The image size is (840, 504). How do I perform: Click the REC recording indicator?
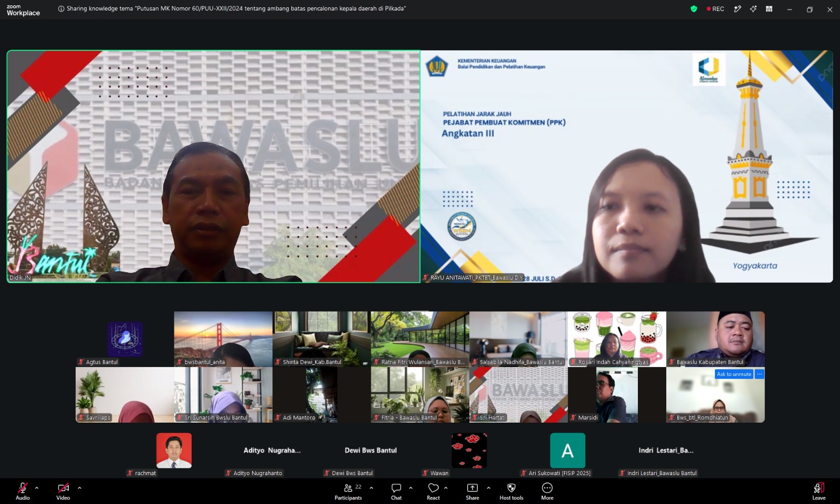point(715,9)
